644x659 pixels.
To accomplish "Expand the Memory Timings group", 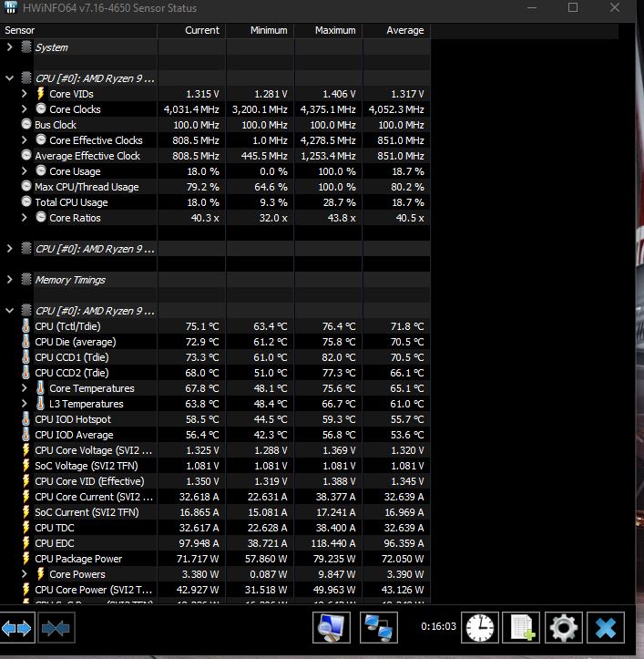I will pos(9,280).
